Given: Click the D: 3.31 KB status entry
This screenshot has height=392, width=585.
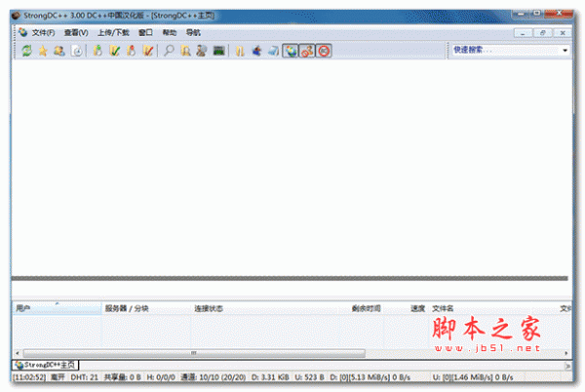Looking at the screenshot, I should pos(270,377).
